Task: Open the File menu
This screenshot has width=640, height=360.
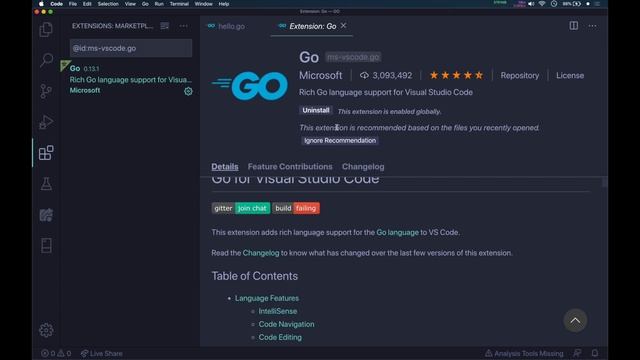Action: (x=73, y=4)
